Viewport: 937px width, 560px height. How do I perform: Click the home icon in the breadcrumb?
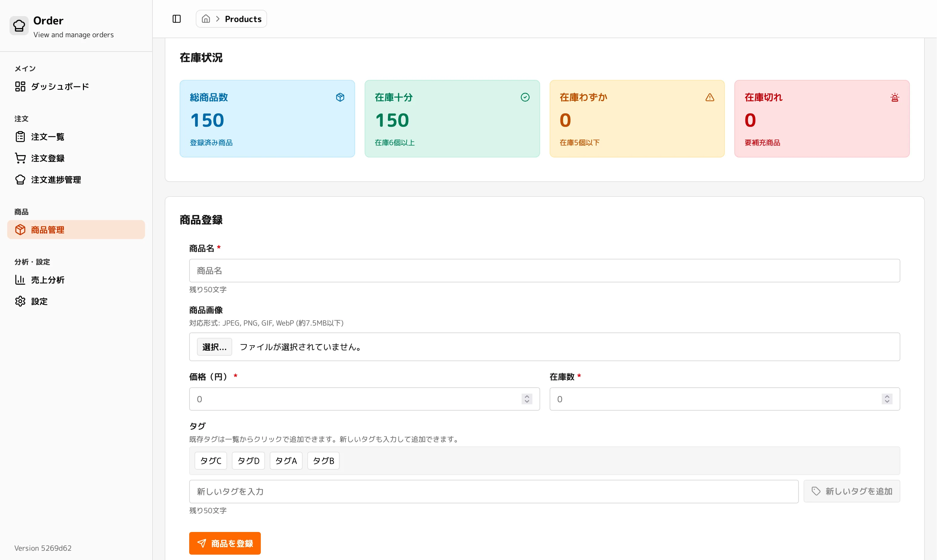[x=206, y=18]
